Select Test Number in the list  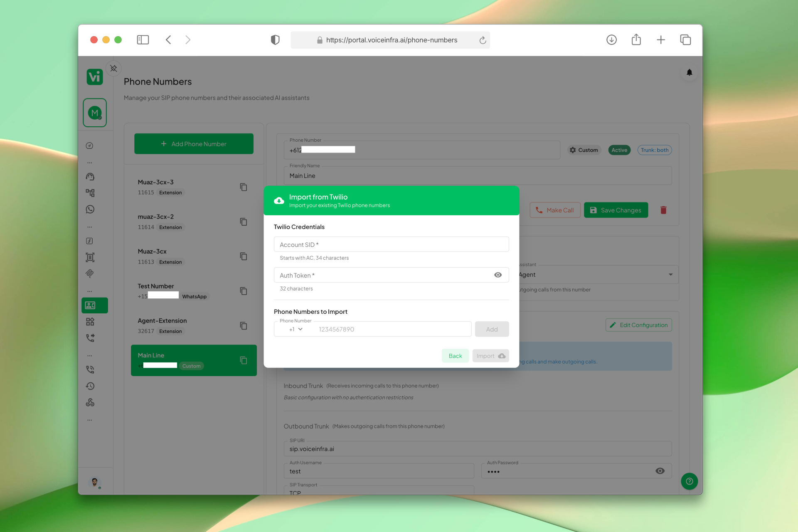tap(194, 291)
